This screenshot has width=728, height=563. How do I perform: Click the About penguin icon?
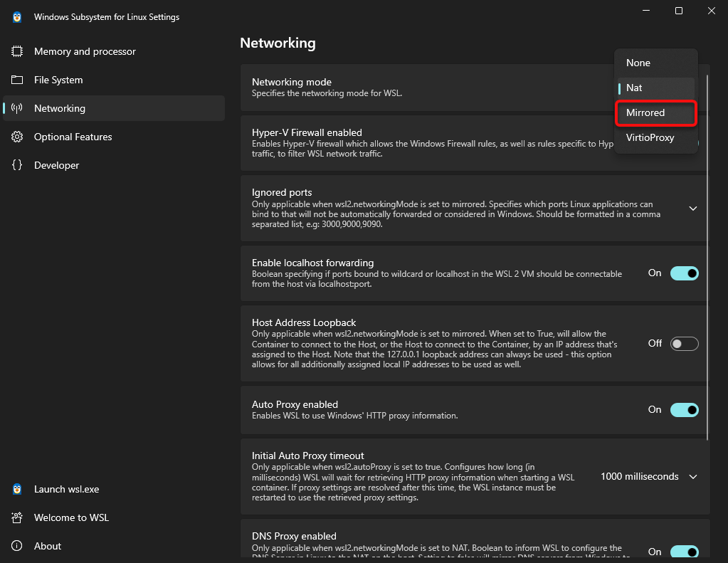tap(17, 546)
